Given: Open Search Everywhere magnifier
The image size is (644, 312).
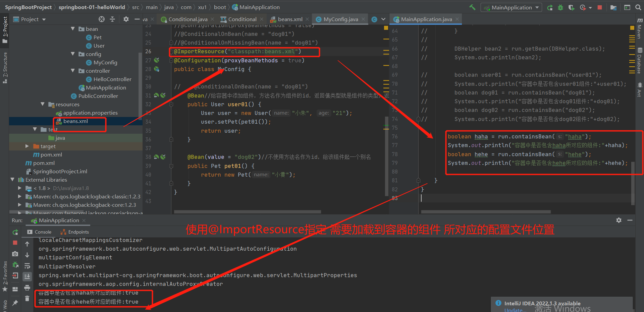Looking at the screenshot, I should coord(638,7).
